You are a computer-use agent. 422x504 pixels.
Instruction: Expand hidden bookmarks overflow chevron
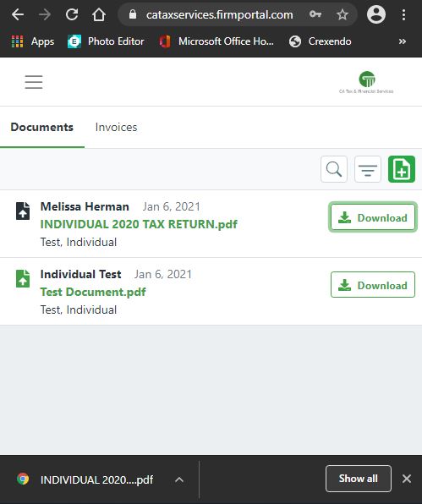402,41
